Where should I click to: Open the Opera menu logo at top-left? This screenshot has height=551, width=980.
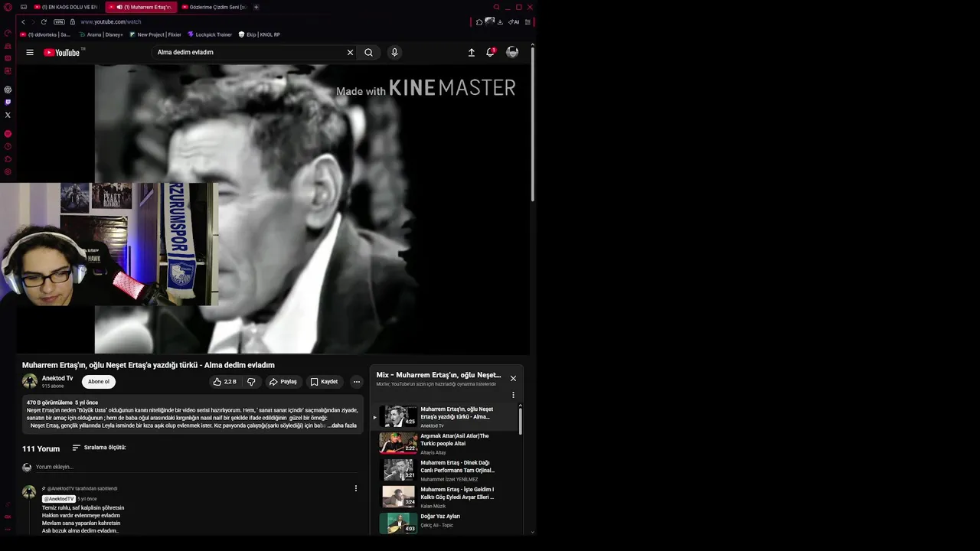[x=8, y=7]
